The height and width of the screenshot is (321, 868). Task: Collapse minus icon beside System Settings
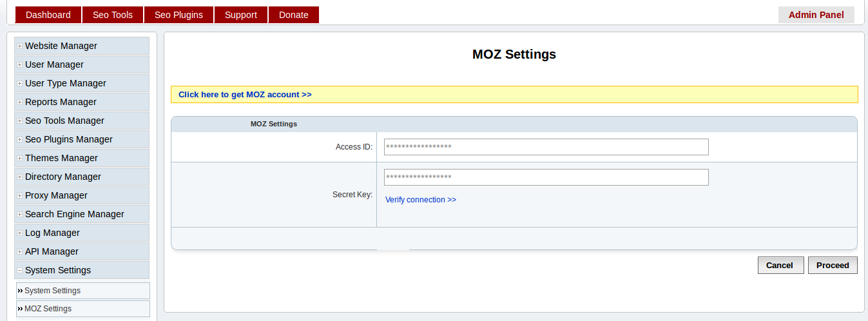[20, 271]
